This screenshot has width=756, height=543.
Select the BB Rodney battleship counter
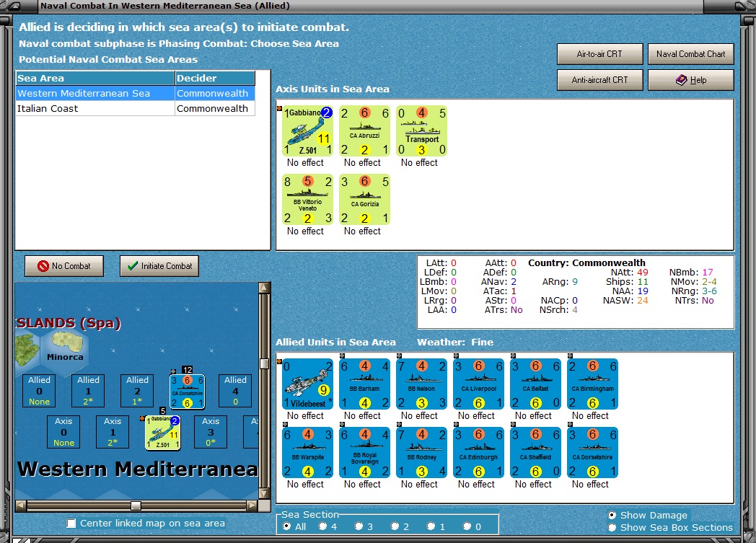tap(421, 452)
